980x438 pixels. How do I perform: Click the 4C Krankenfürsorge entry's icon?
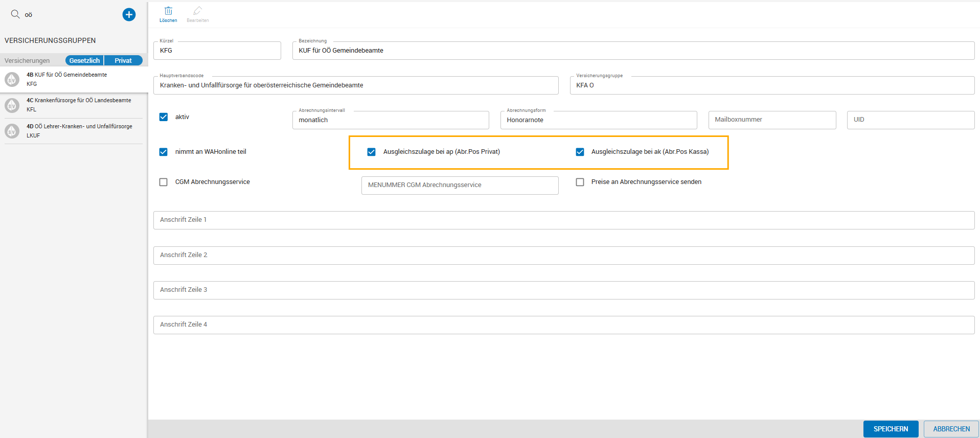tap(12, 105)
